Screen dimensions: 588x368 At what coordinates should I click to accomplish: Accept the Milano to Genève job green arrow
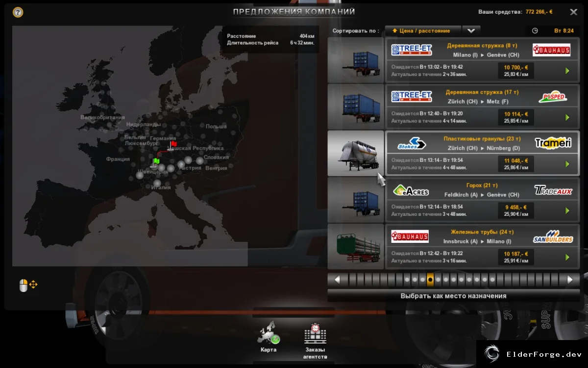(x=567, y=71)
